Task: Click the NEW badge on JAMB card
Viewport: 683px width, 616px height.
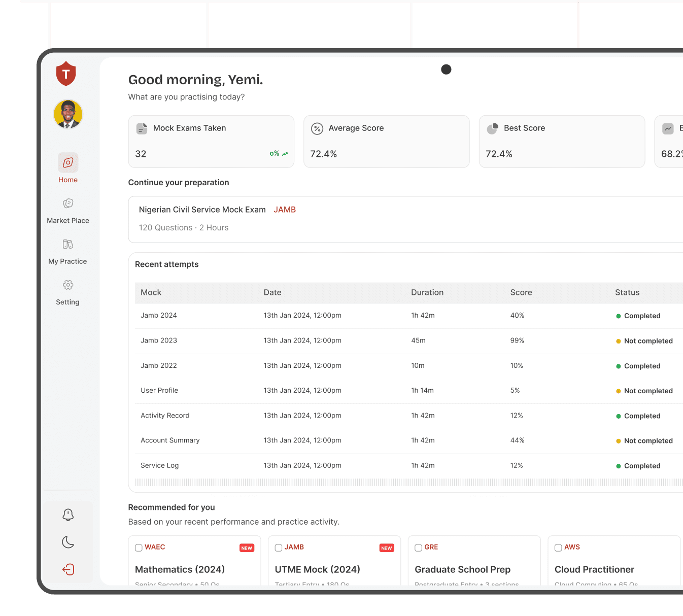Action: coord(387,548)
